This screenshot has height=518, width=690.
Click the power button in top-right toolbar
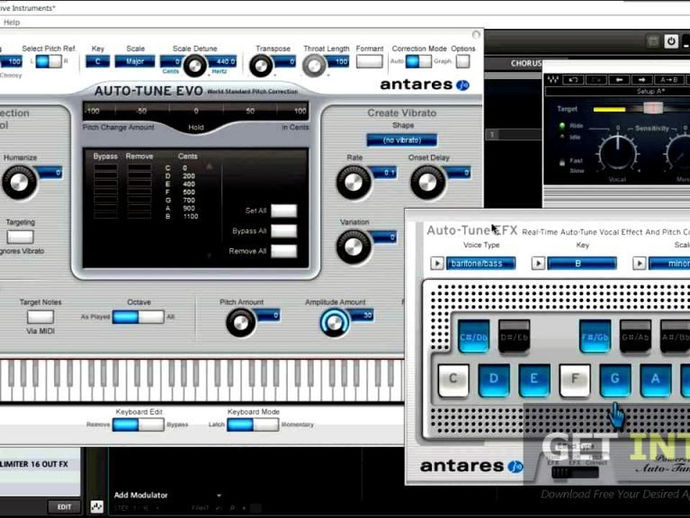click(671, 41)
